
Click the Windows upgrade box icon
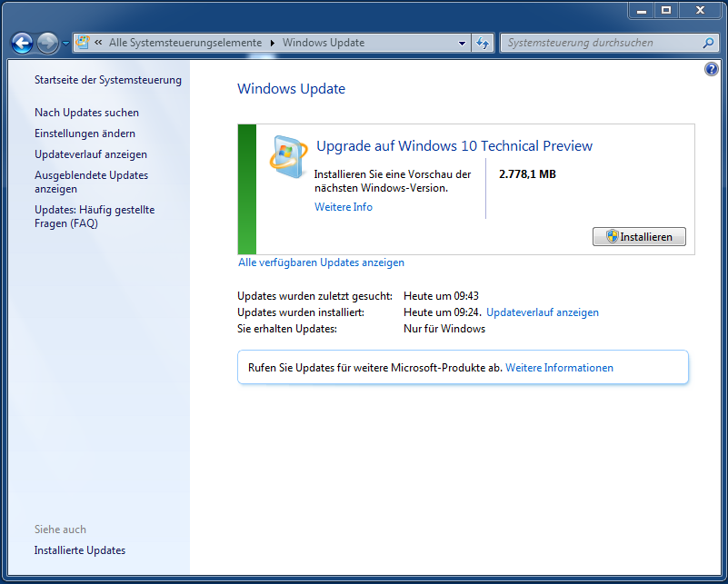288,157
